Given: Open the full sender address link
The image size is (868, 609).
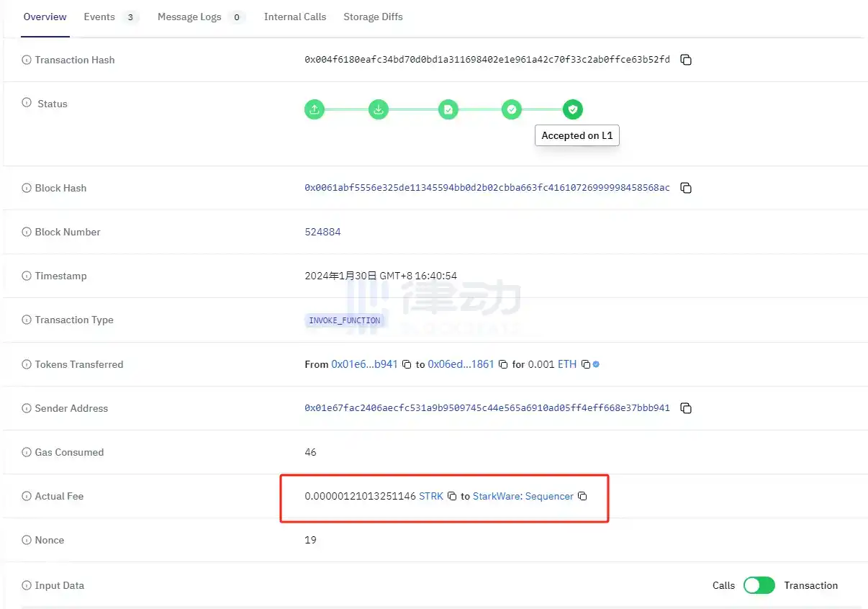Looking at the screenshot, I should 487,408.
